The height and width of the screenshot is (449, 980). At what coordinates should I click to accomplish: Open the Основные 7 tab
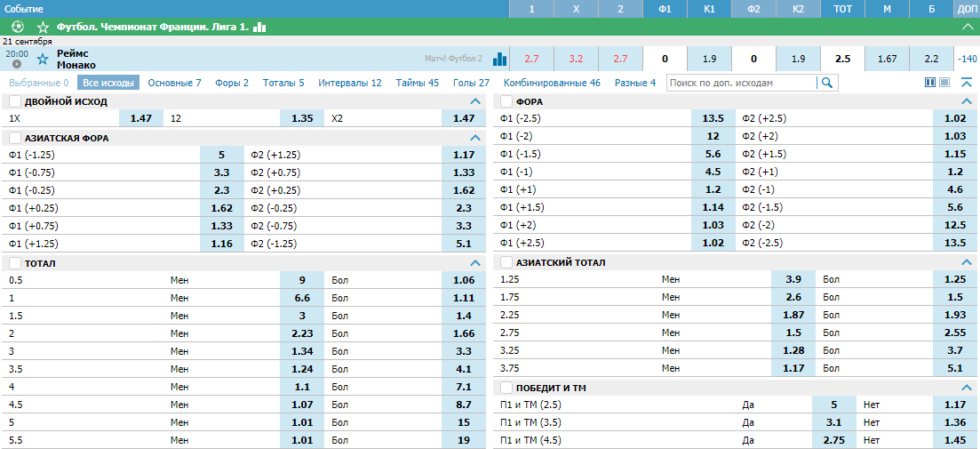point(174,83)
